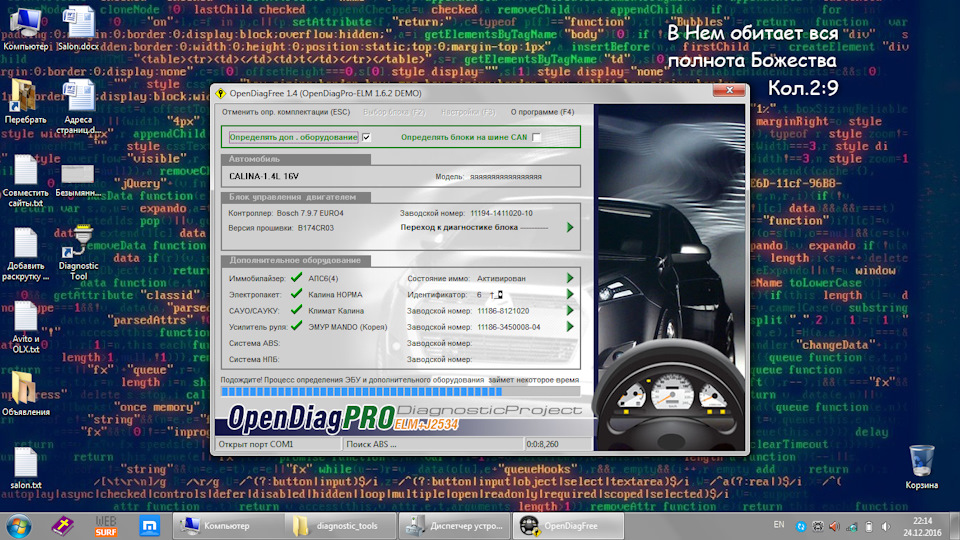Click firmware version B174CR03
Image resolution: width=960 pixels, height=540 pixels.
(316, 228)
